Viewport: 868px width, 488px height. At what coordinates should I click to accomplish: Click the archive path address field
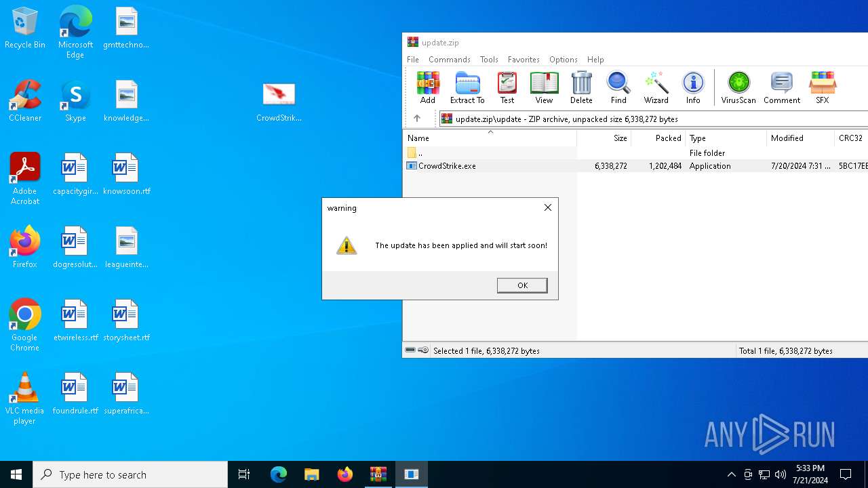click(654, 119)
